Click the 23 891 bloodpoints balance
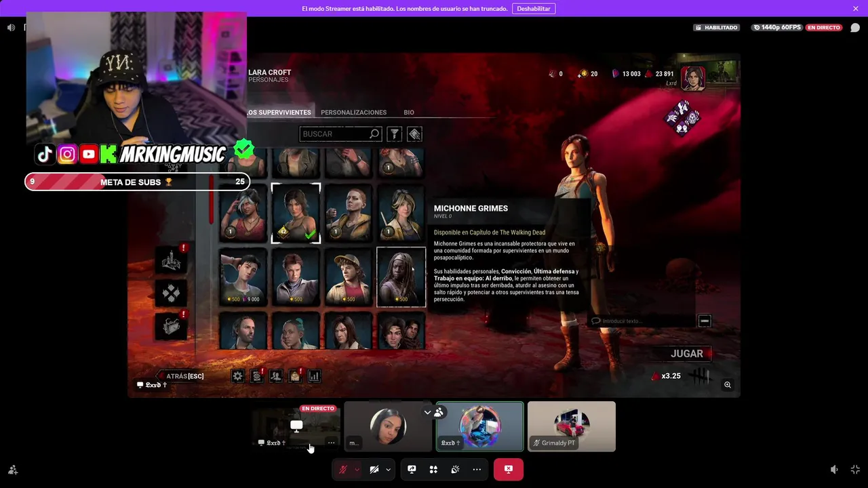The height and width of the screenshot is (488, 868). 659,74
